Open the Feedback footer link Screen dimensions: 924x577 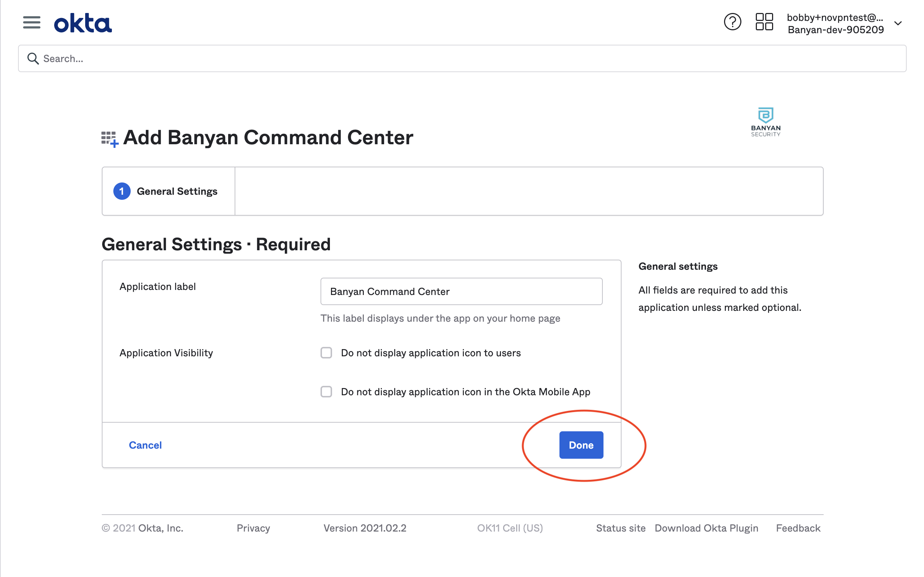click(x=798, y=528)
